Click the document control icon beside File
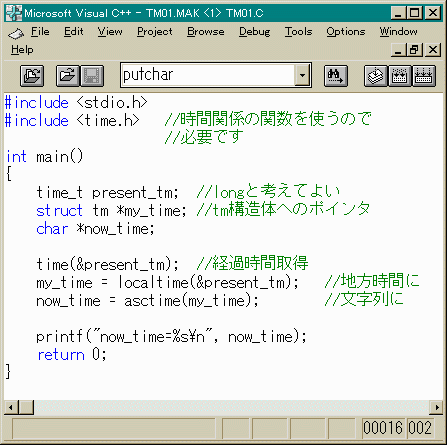This screenshot has height=445, width=447. [x=16, y=33]
